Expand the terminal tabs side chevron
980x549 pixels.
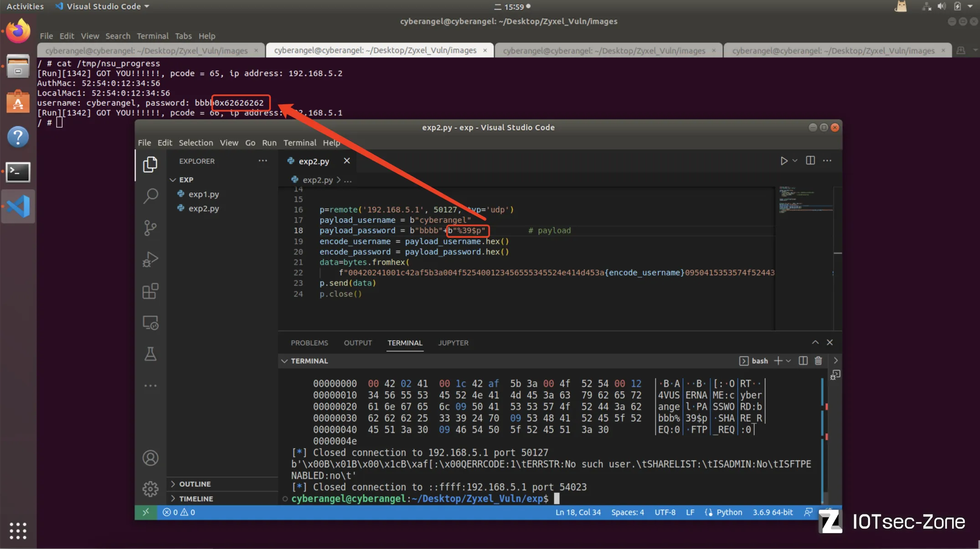click(836, 360)
